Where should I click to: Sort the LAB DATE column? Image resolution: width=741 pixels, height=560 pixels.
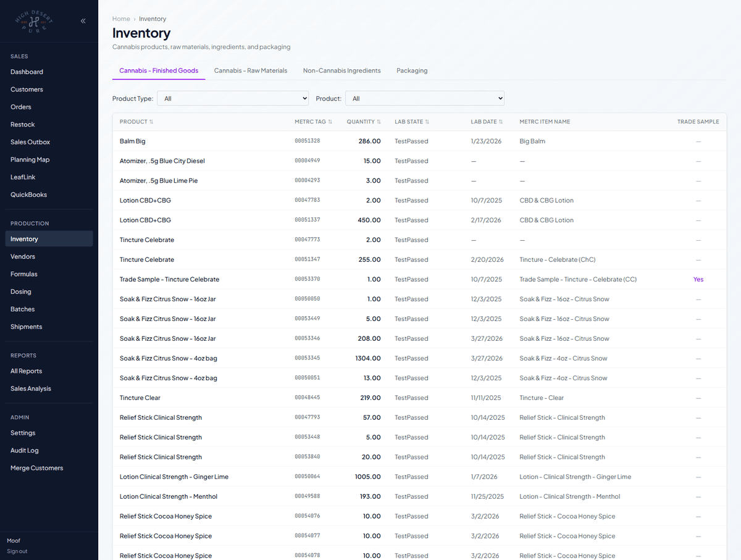pyautogui.click(x=501, y=122)
